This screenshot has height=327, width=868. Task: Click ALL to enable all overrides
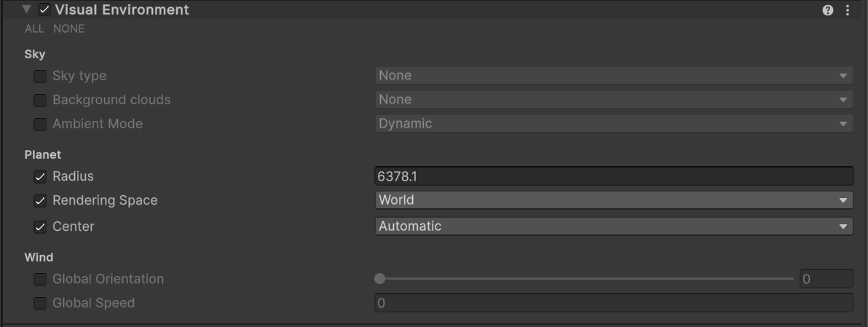34,29
